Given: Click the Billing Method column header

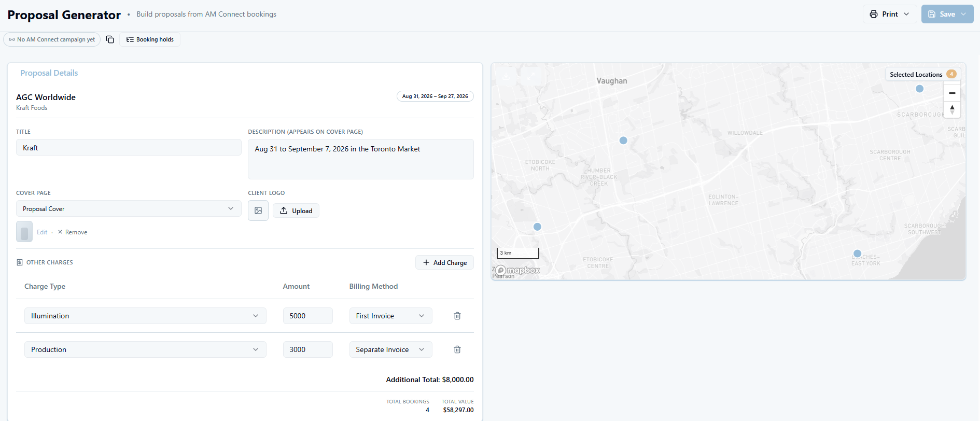Looking at the screenshot, I should click(373, 286).
